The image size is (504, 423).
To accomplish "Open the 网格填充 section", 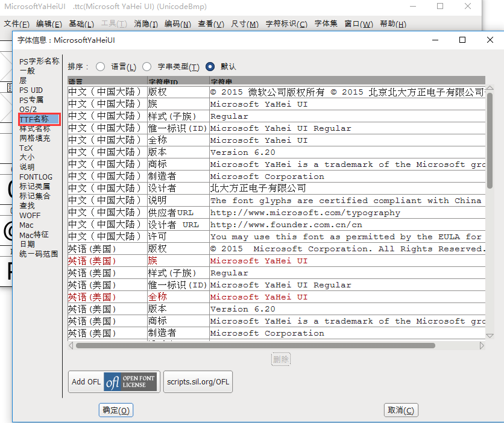I will [x=35, y=138].
